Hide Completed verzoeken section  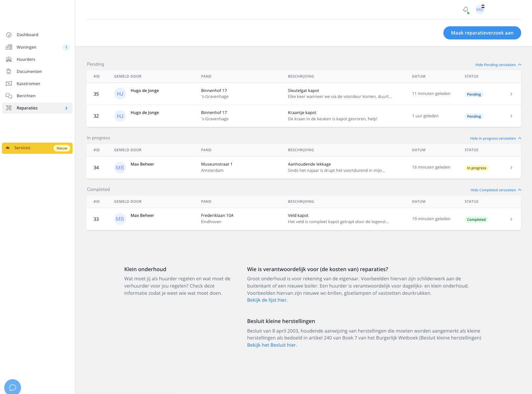point(496,190)
